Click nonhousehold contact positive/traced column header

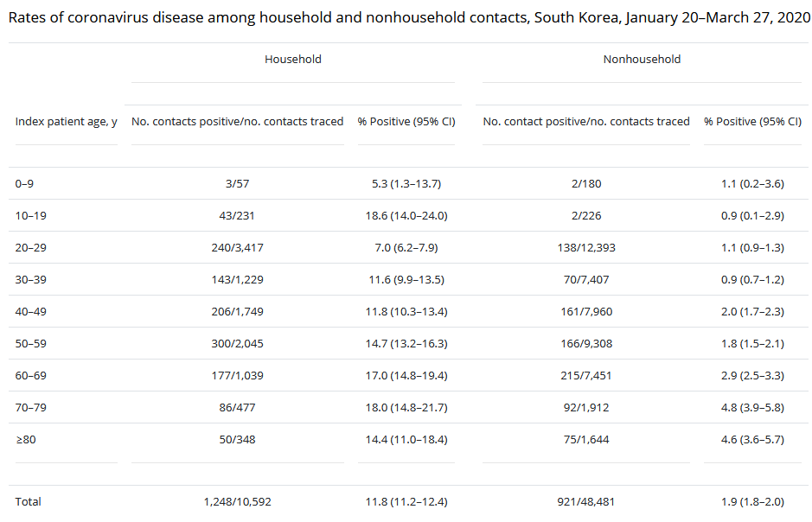coord(586,122)
